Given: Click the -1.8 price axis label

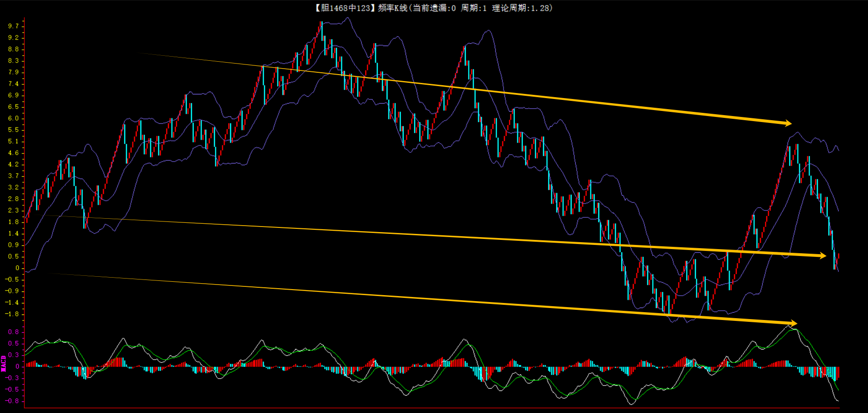Looking at the screenshot, I should 12,314.
